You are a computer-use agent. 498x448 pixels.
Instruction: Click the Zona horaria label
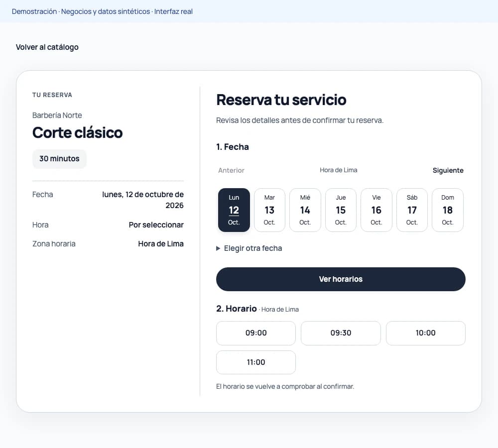(x=54, y=244)
